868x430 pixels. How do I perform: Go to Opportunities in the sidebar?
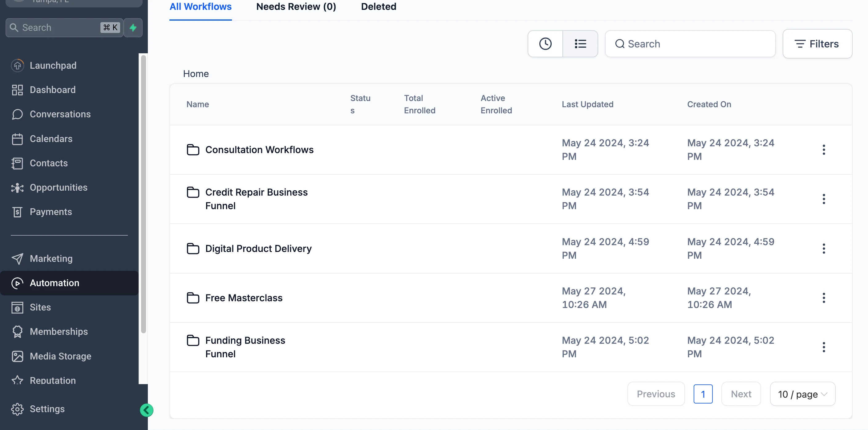coord(58,187)
